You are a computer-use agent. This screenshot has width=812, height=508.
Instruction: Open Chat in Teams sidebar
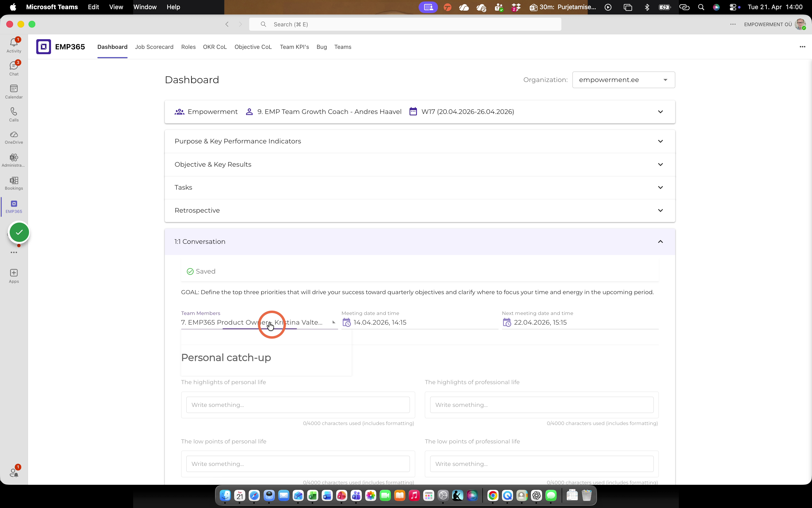point(14,68)
